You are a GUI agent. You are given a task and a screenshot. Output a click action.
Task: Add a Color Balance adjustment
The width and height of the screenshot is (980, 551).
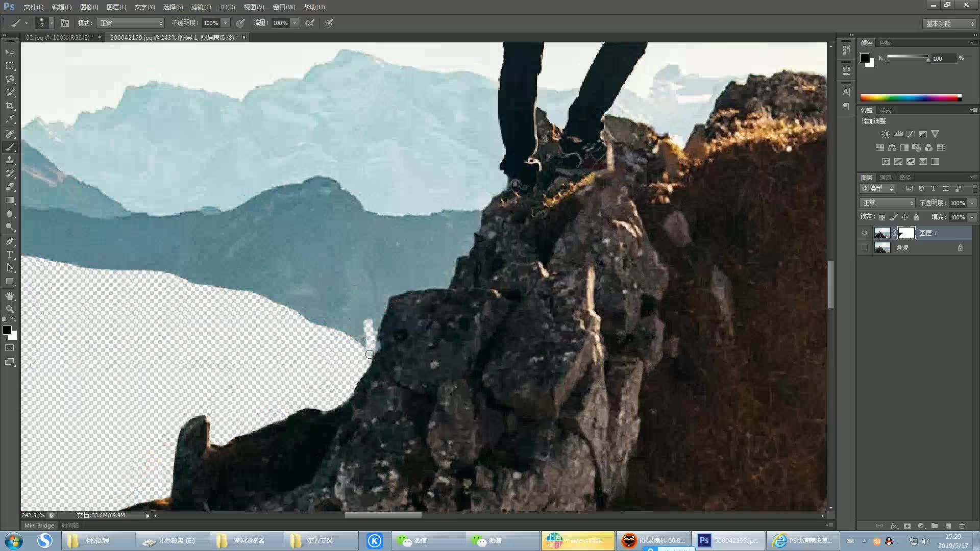[x=892, y=148]
